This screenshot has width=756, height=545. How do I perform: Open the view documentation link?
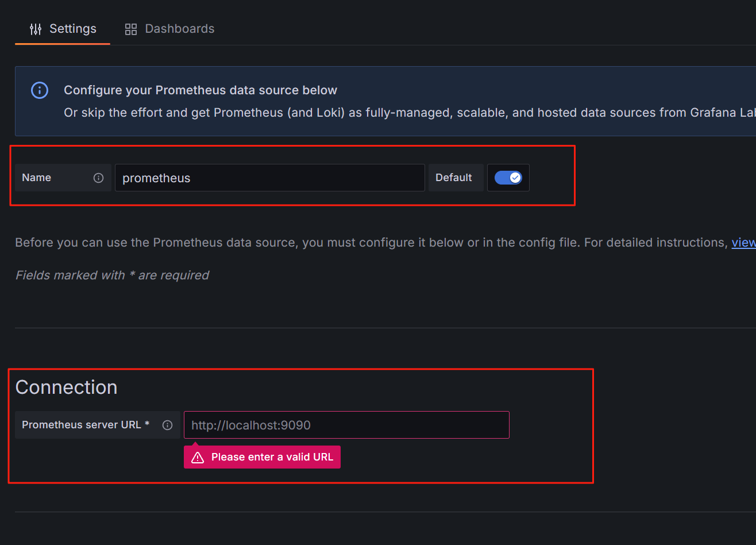[x=743, y=243]
